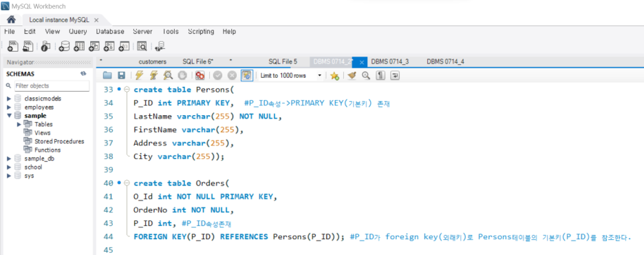Switch to the customers tab
644x255 pixels.
coord(152,62)
